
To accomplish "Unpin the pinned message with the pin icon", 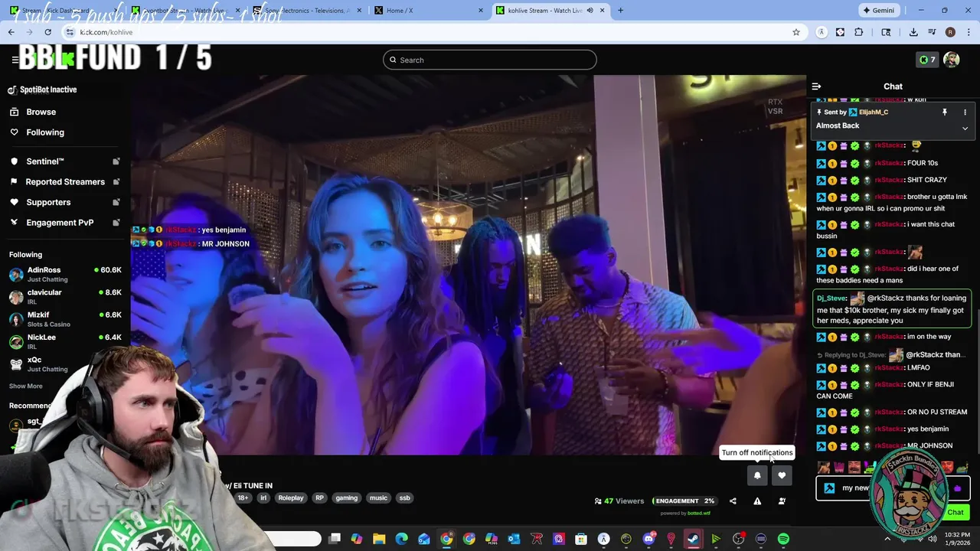I will click(x=945, y=112).
